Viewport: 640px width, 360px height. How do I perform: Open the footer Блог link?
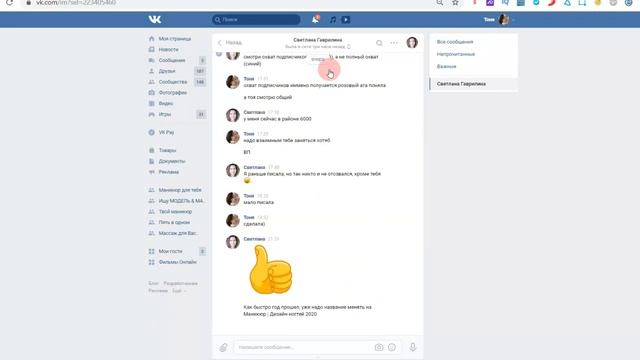click(x=153, y=283)
